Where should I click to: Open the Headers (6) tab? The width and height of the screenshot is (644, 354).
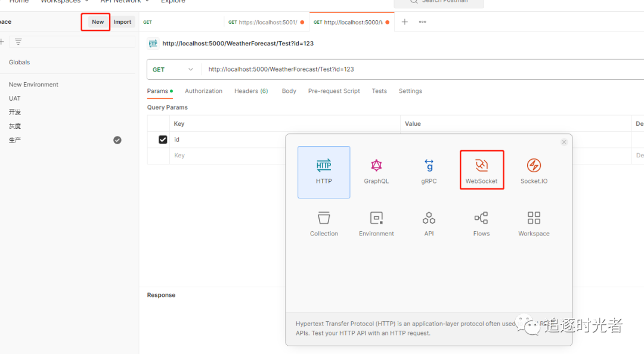point(251,91)
